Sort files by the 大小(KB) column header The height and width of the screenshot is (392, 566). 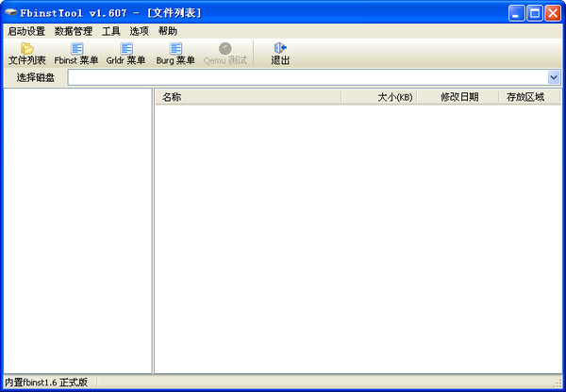tap(378, 96)
